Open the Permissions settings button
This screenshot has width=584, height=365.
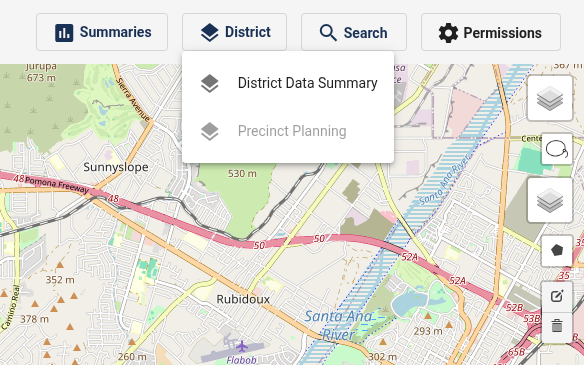(491, 32)
